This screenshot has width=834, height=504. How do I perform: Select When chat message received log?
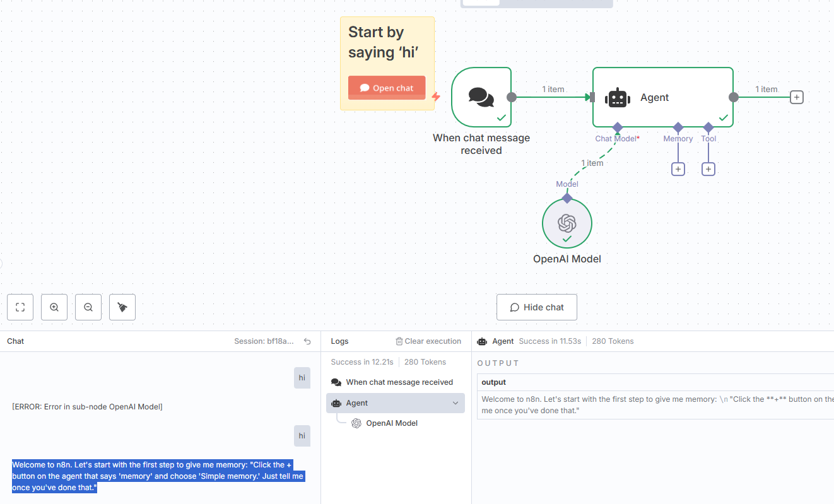coord(392,382)
